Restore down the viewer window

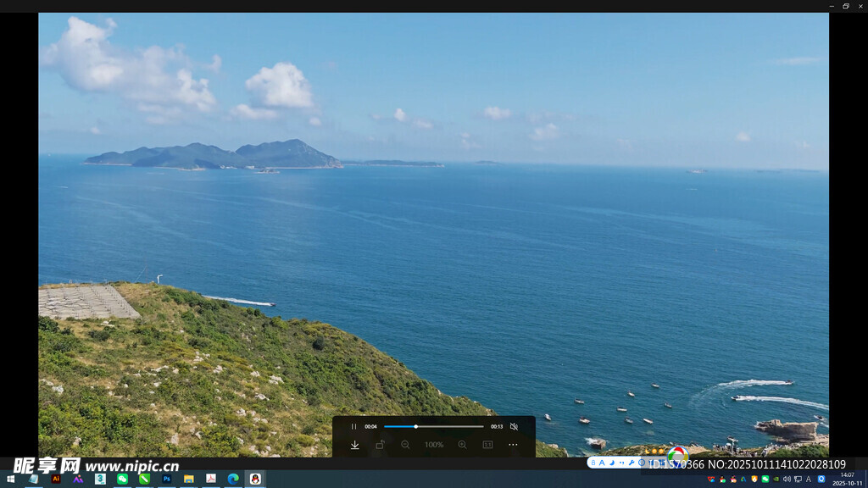point(845,6)
